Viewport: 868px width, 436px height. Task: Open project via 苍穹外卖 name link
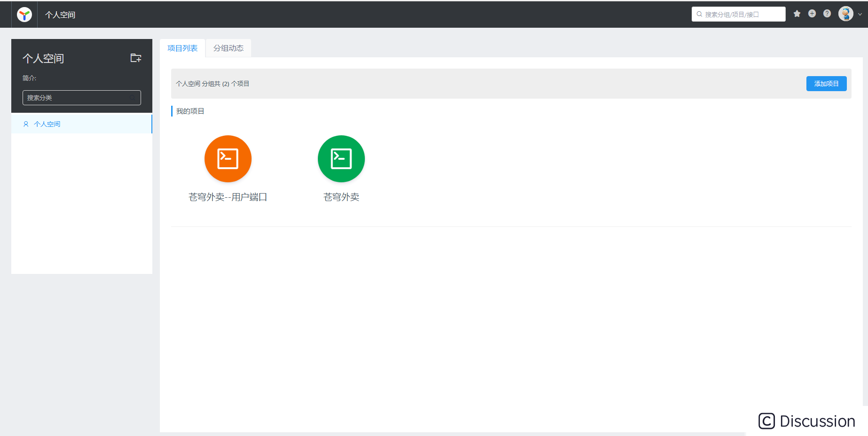[341, 197]
